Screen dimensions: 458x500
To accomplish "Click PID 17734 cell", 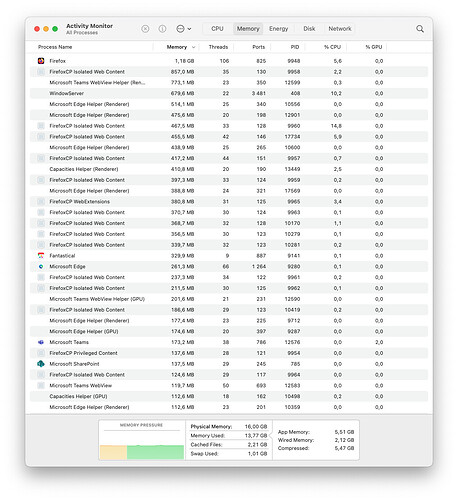I will pyautogui.click(x=292, y=137).
